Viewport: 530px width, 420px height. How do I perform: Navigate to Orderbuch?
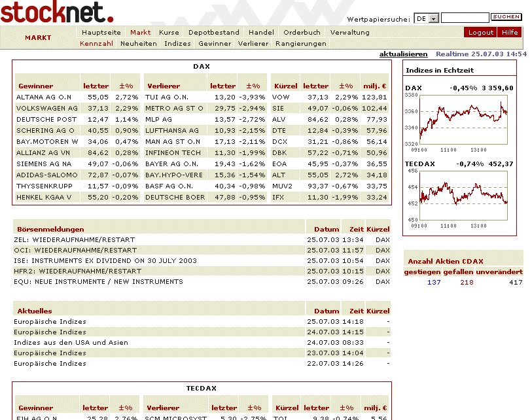click(x=302, y=33)
